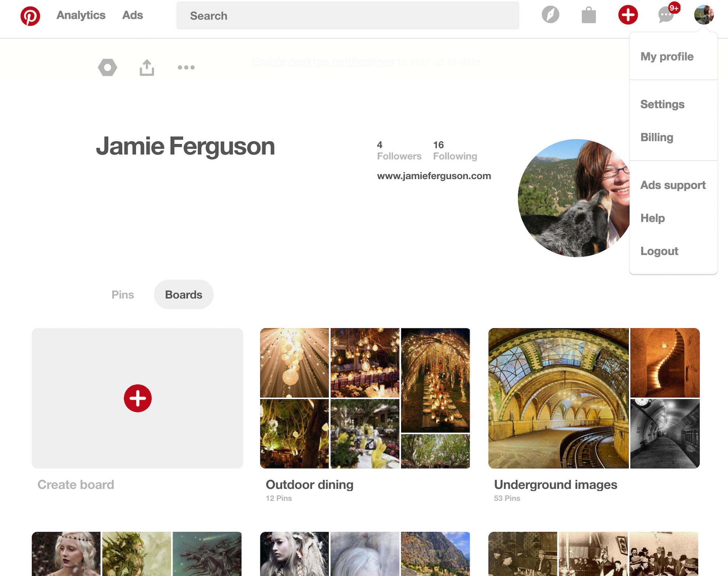Open profile settings via the gear icon
Image resolution: width=728 pixels, height=576 pixels.
(x=107, y=67)
